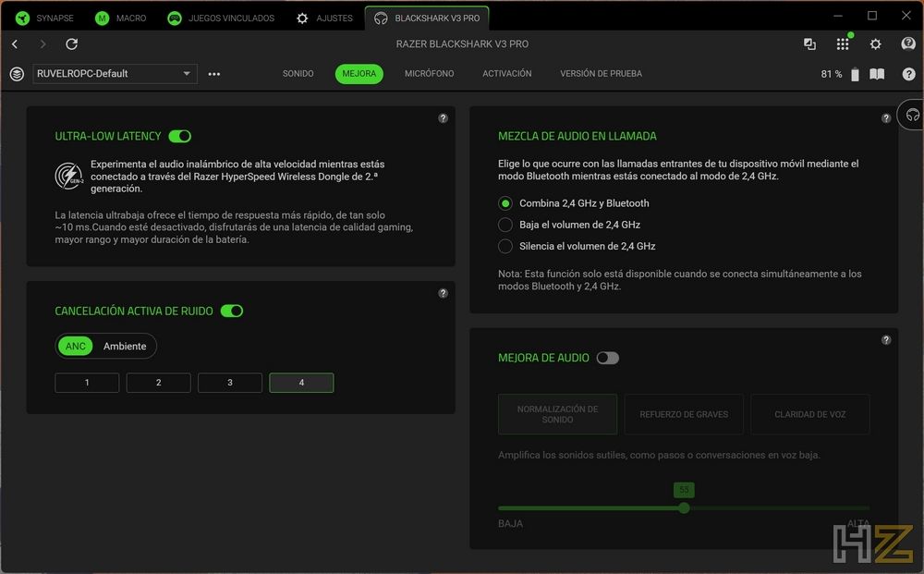Open the Synapse tab
The height and width of the screenshot is (574, 924).
(44, 18)
